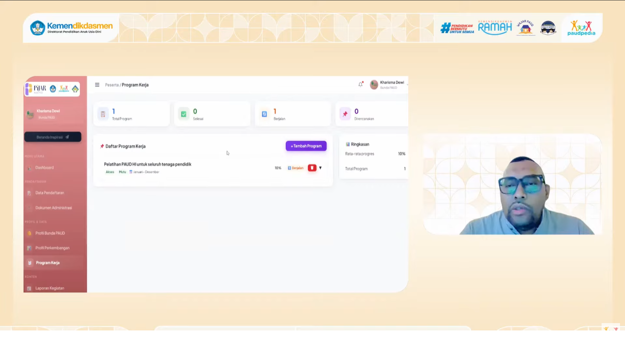Click Total Program row in Ringkasan
This screenshot has width=625, height=364.
pyautogui.click(x=375, y=169)
